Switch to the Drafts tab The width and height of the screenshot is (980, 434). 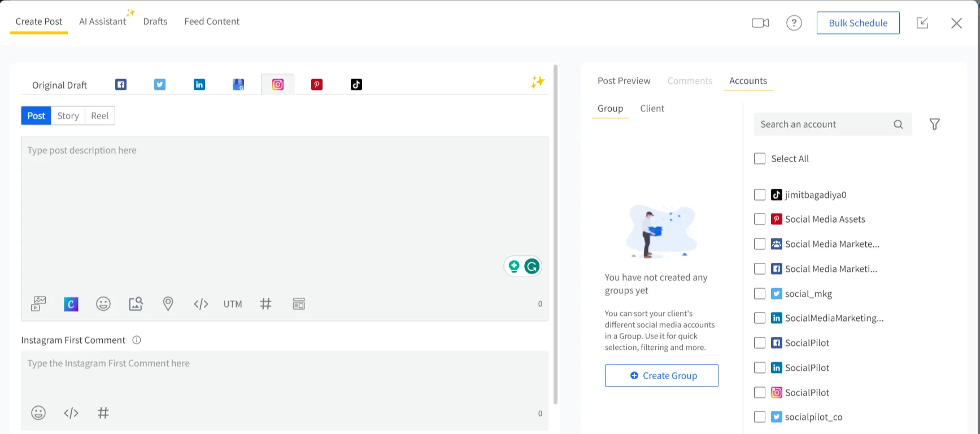(x=155, y=21)
